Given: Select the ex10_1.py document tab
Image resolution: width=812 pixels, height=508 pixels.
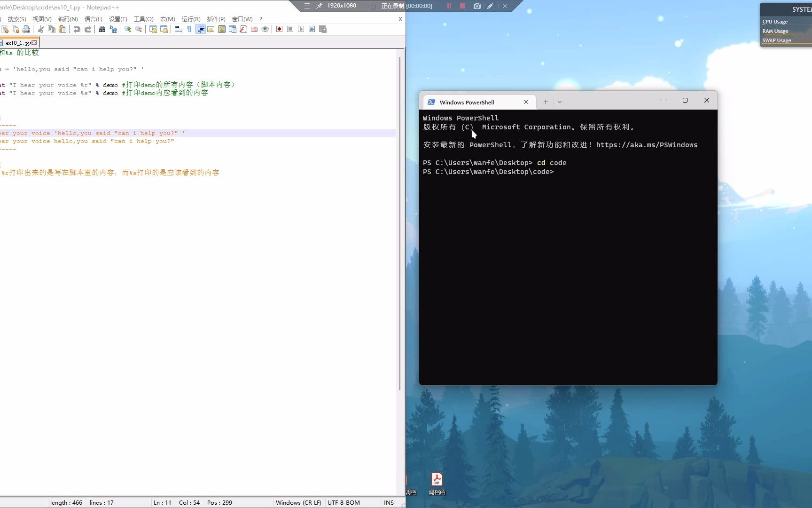Looking at the screenshot, I should (18, 43).
